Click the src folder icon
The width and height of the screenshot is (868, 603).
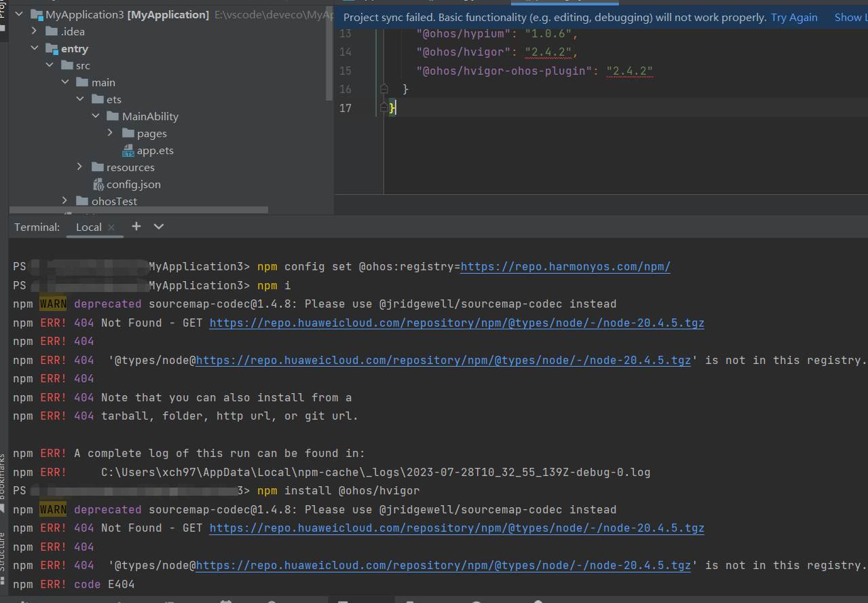(x=67, y=65)
